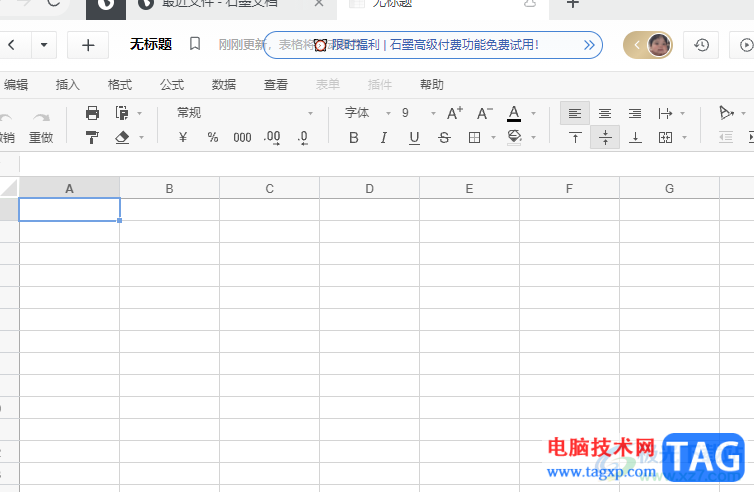Toggle italic formatting
The image size is (754, 492).
pyautogui.click(x=384, y=138)
